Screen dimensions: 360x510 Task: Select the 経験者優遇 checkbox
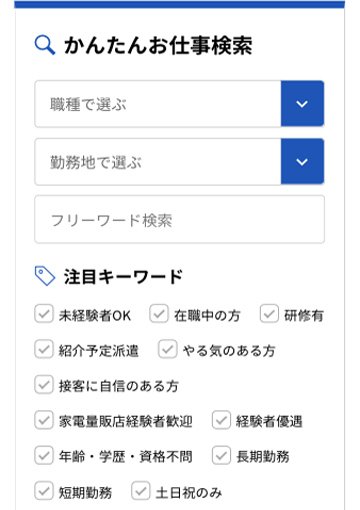click(221, 420)
